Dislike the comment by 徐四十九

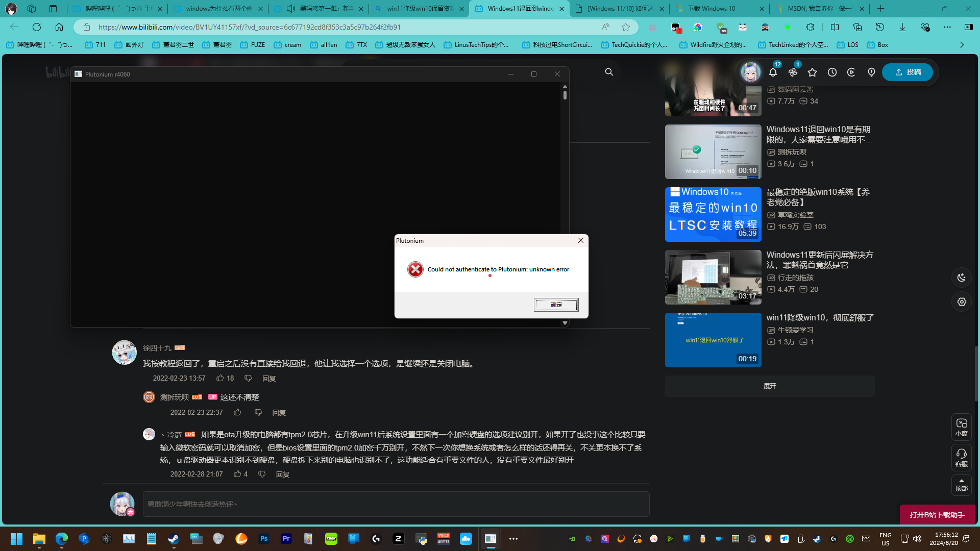(x=248, y=378)
